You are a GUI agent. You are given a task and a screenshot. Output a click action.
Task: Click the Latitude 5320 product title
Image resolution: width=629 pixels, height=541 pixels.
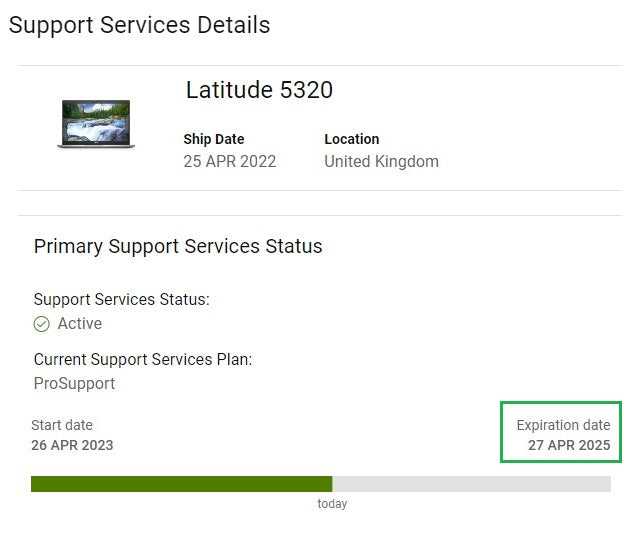coord(259,90)
